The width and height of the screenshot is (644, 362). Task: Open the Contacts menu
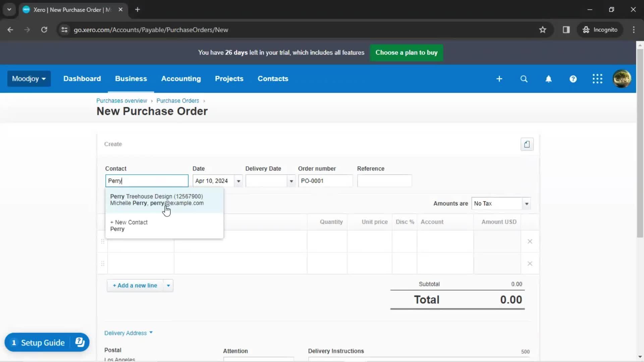[x=273, y=79]
